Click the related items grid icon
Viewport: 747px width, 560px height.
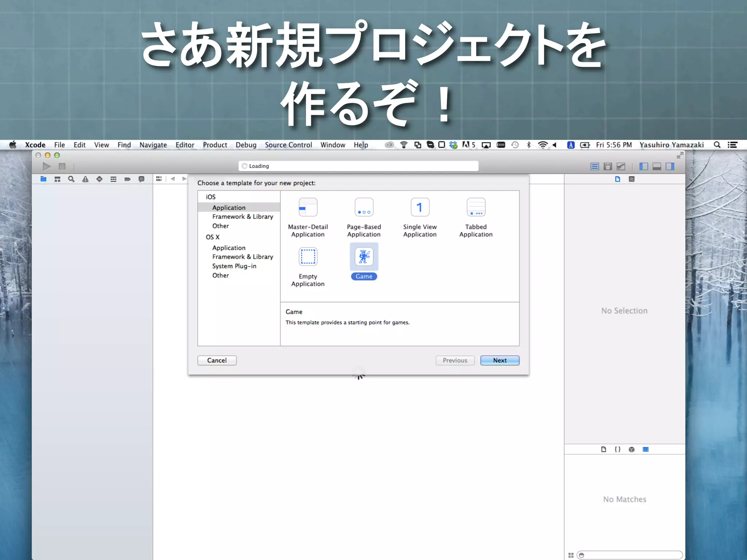pyautogui.click(x=159, y=179)
